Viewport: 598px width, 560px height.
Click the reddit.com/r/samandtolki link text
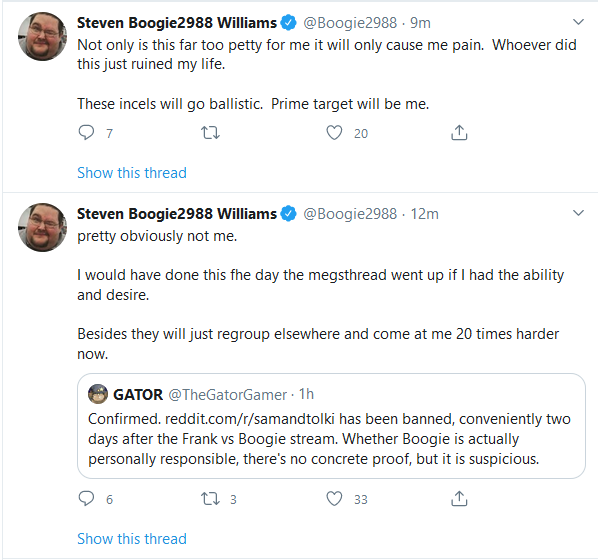250,419
